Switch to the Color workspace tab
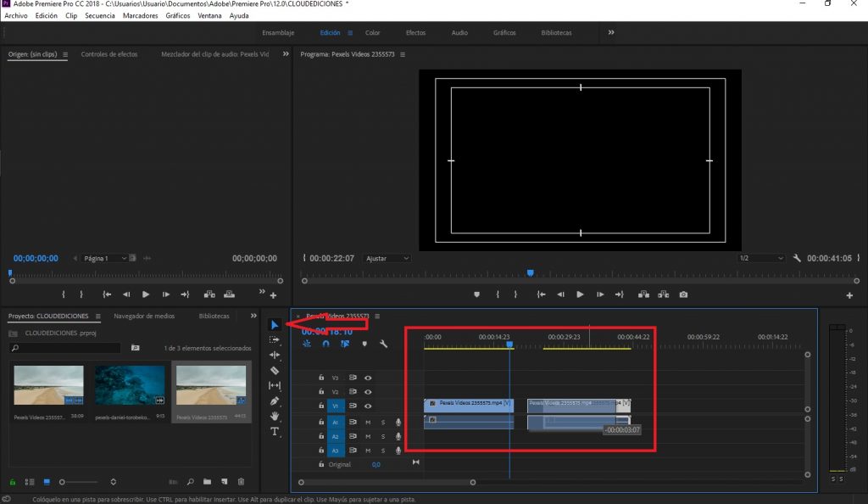The width and height of the screenshot is (868, 504). pyautogui.click(x=372, y=33)
